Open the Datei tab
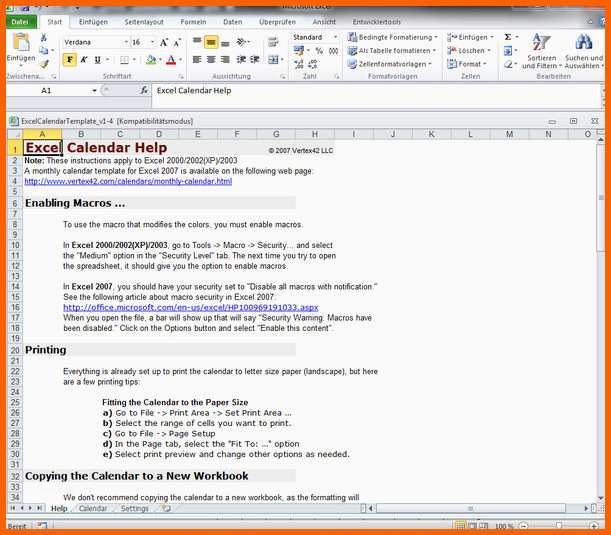This screenshot has height=535, width=611. 20,22
